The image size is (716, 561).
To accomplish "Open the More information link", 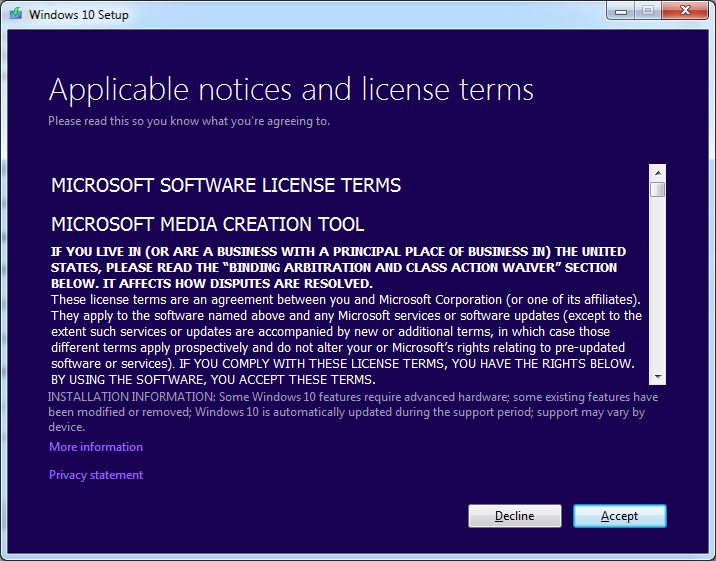I will (96, 447).
